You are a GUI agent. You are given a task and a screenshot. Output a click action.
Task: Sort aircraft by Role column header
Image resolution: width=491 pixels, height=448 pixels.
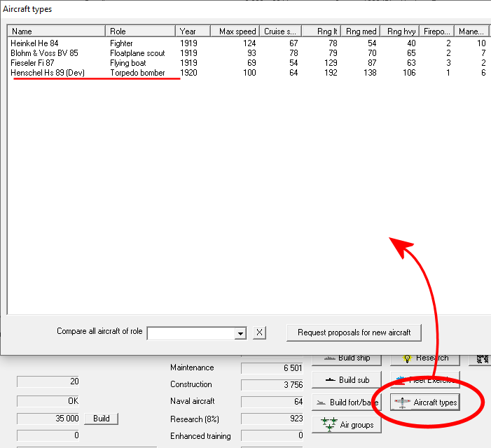tap(140, 31)
